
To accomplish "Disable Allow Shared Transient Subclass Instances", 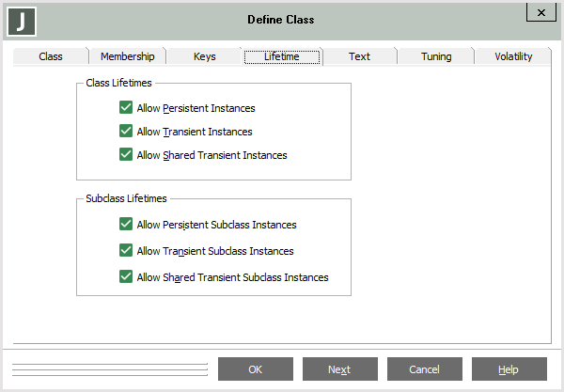I will [x=126, y=277].
